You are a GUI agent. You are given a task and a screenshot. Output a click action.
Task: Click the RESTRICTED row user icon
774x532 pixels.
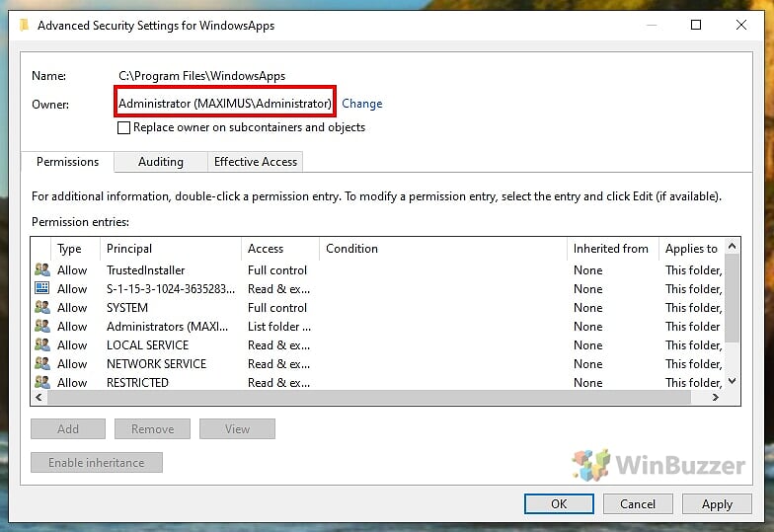42,383
